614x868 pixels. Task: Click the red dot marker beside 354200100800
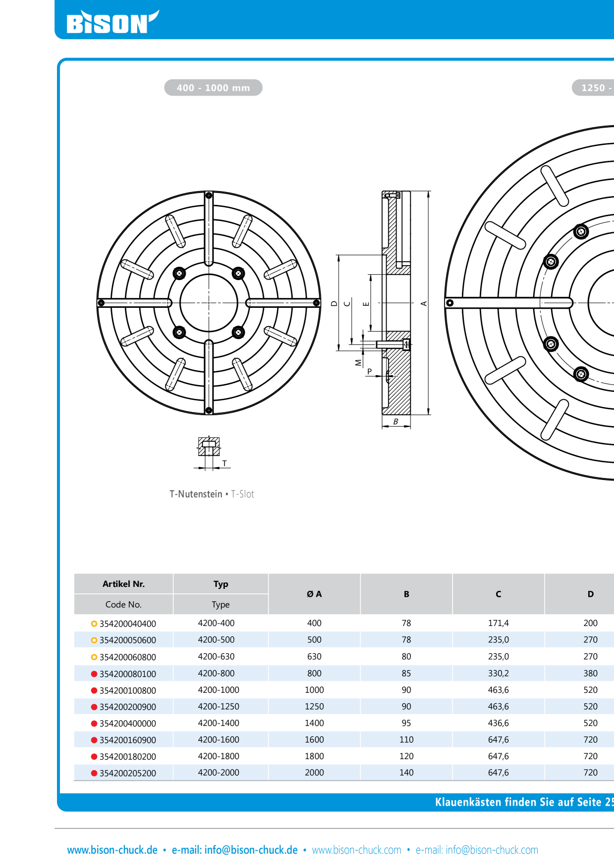[94, 690]
